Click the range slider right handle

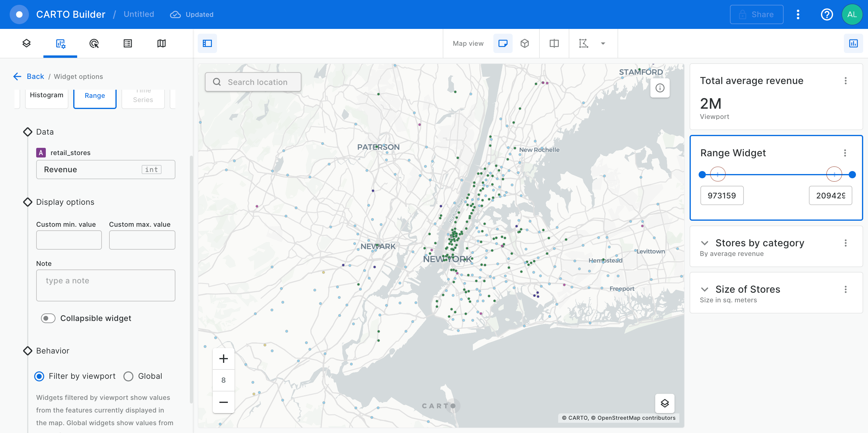pyautogui.click(x=852, y=174)
